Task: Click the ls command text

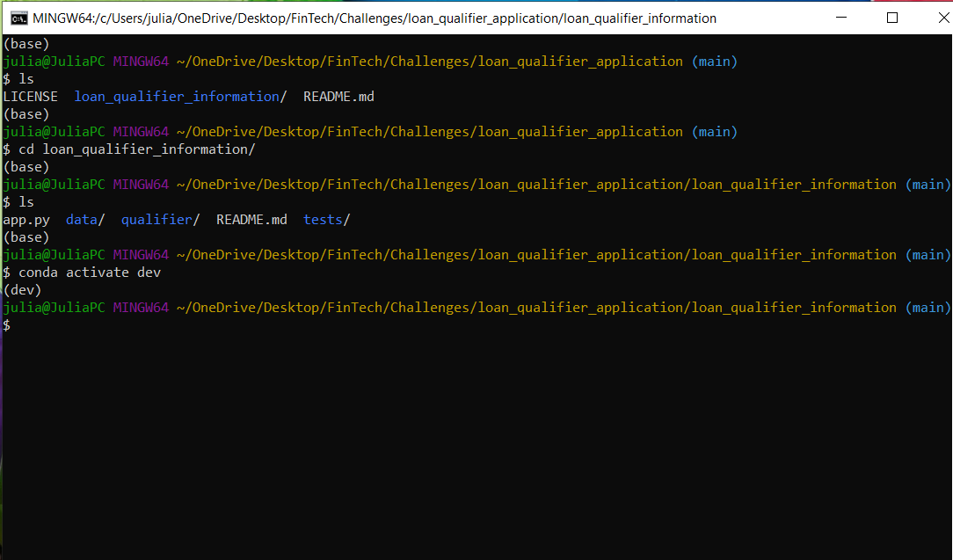Action: [25, 78]
